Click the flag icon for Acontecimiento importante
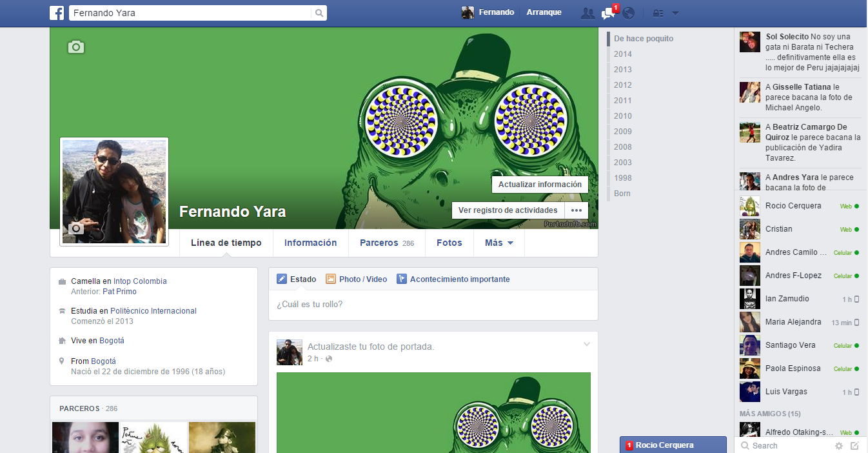 point(402,279)
